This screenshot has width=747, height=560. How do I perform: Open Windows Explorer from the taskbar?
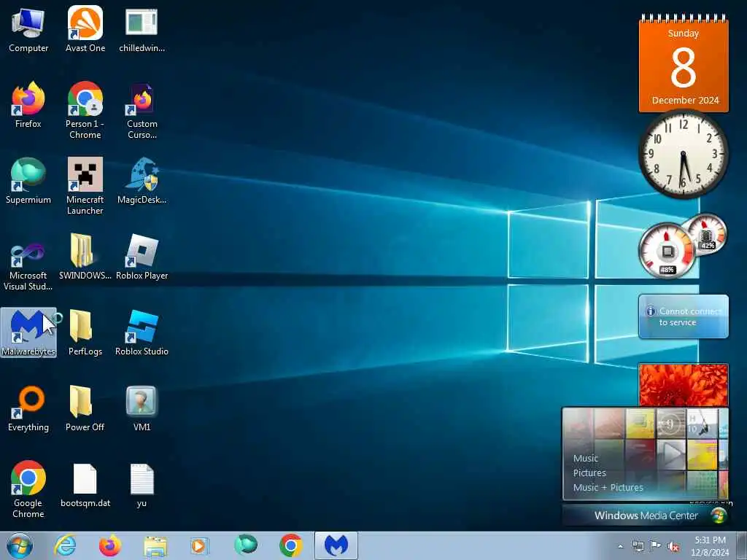[155, 545]
